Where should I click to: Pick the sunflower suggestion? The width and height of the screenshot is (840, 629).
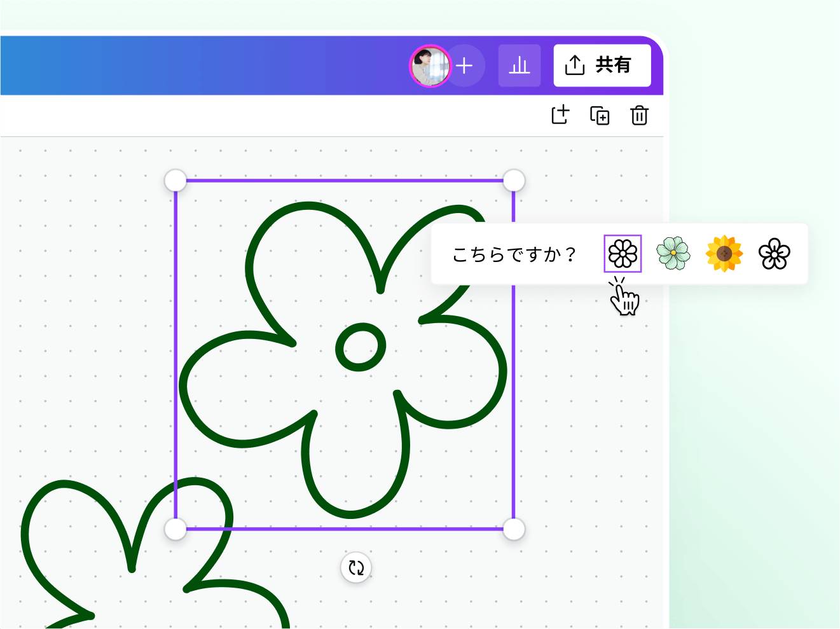pyautogui.click(x=725, y=254)
